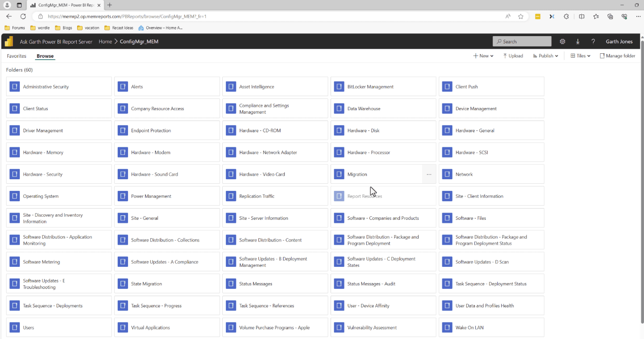The image size is (644, 339).
Task: Navigate to Home breadcrumb link
Action: 105,42
